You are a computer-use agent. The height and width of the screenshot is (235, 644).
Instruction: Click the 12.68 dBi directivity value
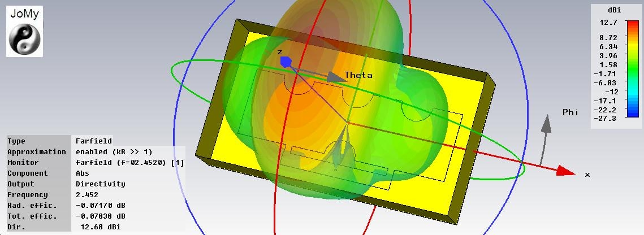coord(101,227)
